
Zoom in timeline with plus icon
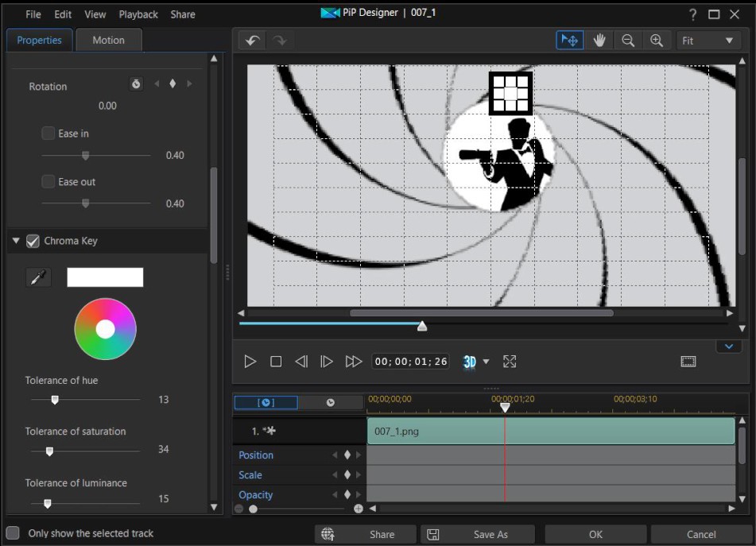click(x=359, y=509)
